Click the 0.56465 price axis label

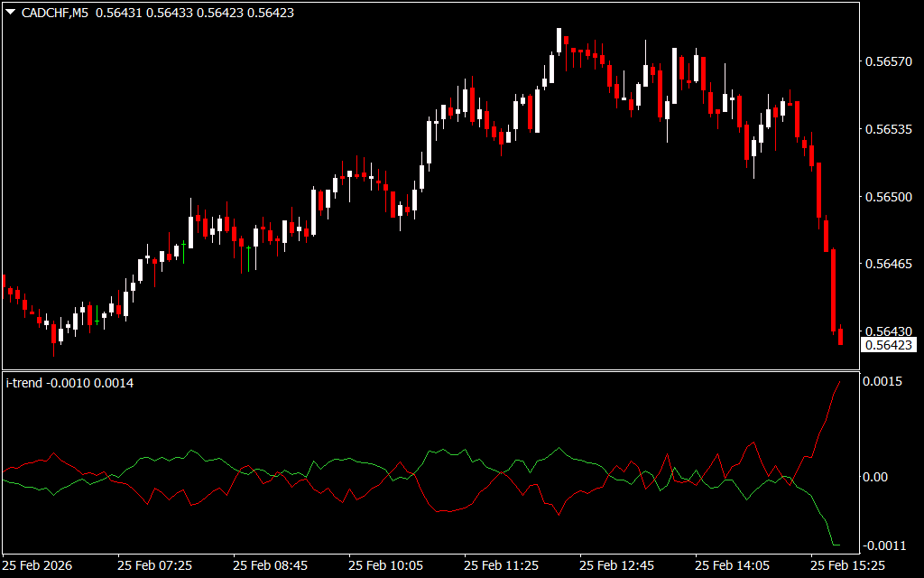tap(888, 264)
